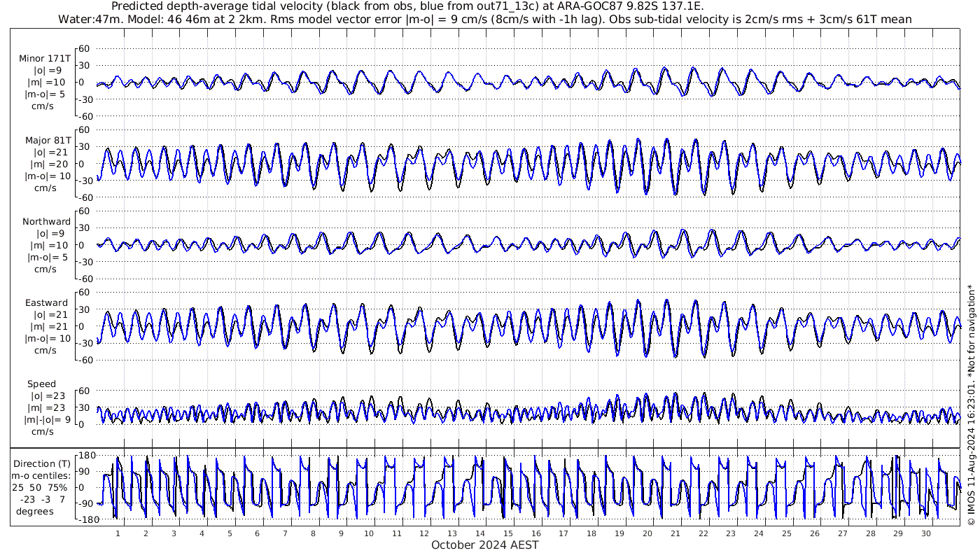This screenshot has width=980, height=560.
Task: Click the '180' tick on Direction axis
Action: (87, 456)
